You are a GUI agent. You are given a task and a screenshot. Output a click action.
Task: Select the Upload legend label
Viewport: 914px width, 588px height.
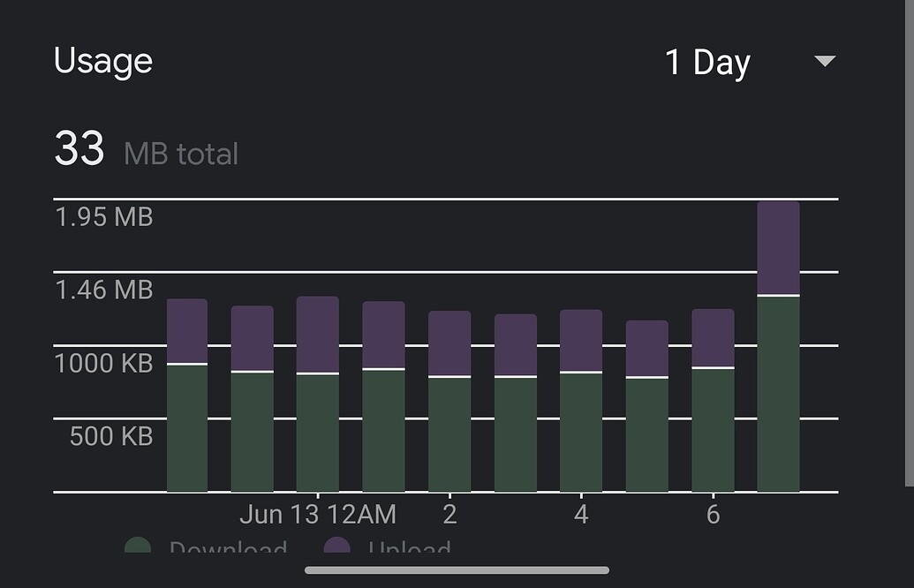pos(409,549)
